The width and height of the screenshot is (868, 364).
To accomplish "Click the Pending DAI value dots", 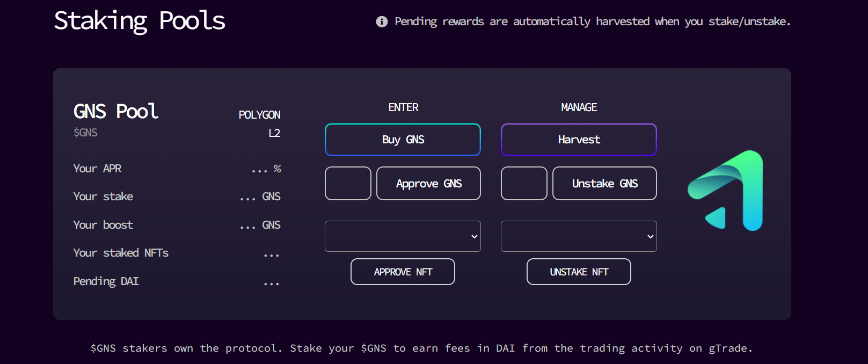I will (x=272, y=283).
